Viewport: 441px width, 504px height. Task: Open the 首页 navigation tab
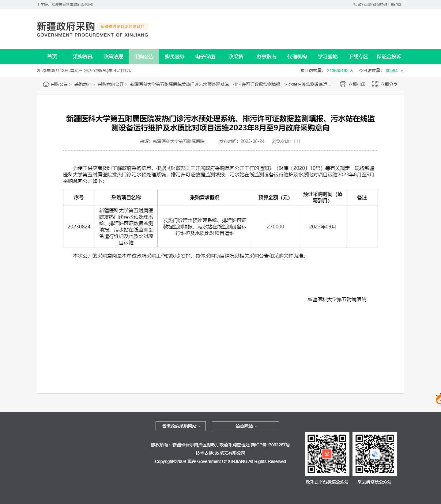(x=52, y=57)
